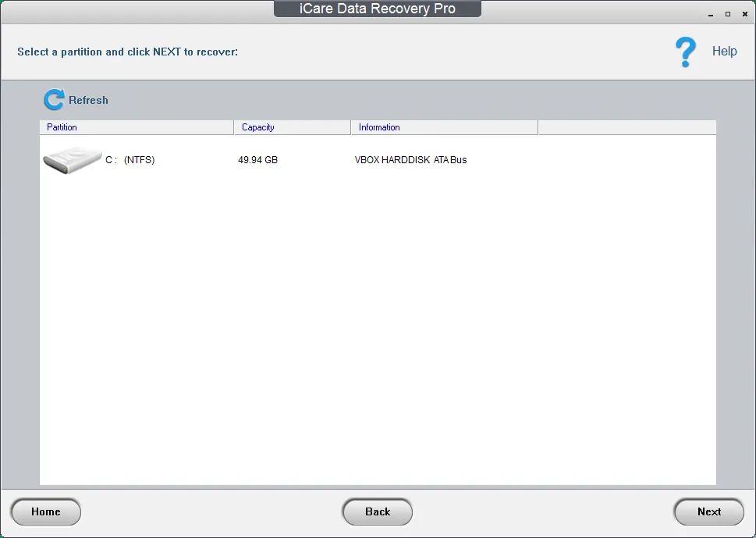The width and height of the screenshot is (756, 538).
Task: Sort by the Capacity column header
Action: pyautogui.click(x=292, y=127)
